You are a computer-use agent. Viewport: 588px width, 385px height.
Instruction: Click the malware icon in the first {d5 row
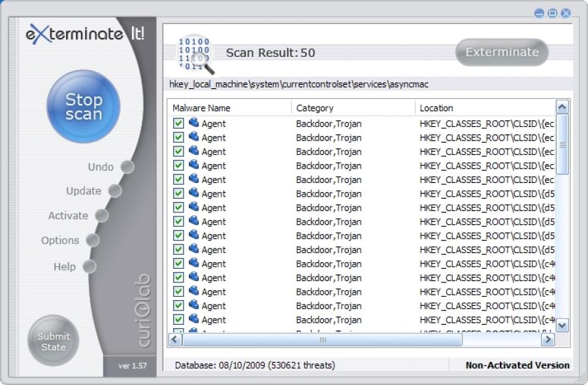tap(193, 192)
